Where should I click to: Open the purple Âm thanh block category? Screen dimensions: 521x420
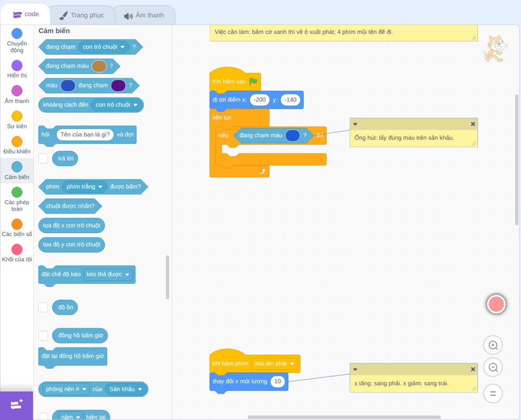pos(17,95)
